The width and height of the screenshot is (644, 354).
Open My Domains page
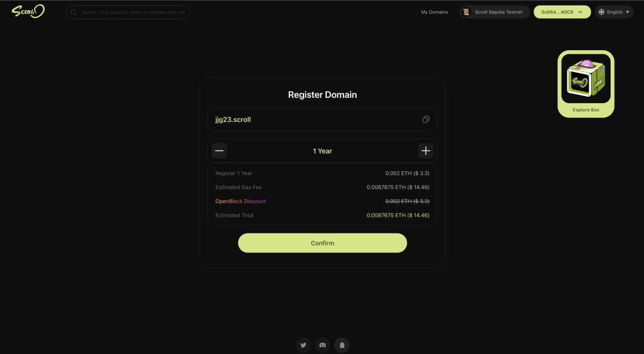click(434, 12)
